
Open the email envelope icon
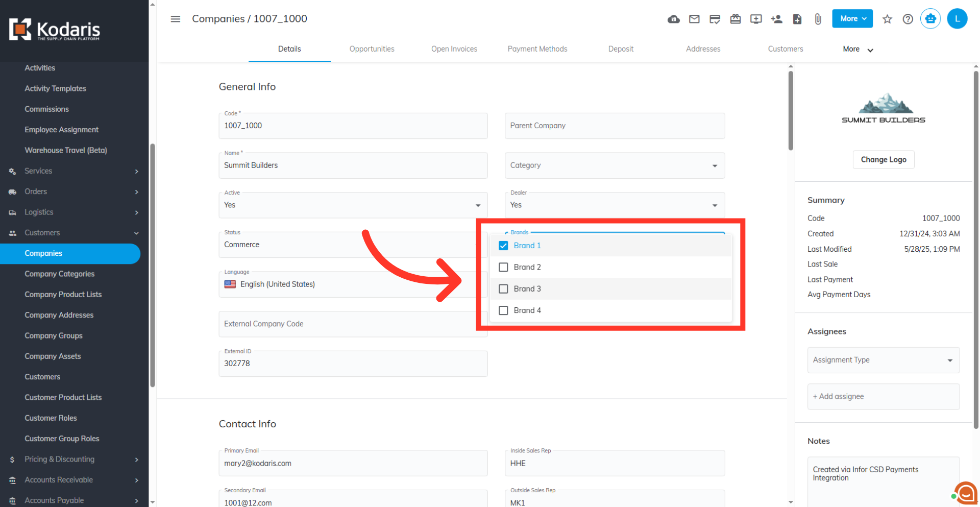[694, 19]
